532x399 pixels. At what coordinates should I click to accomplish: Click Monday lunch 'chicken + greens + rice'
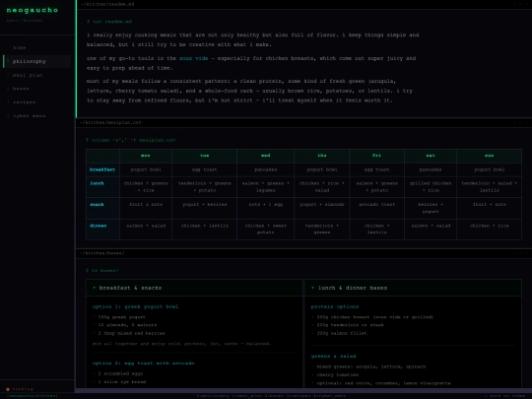[146, 187]
